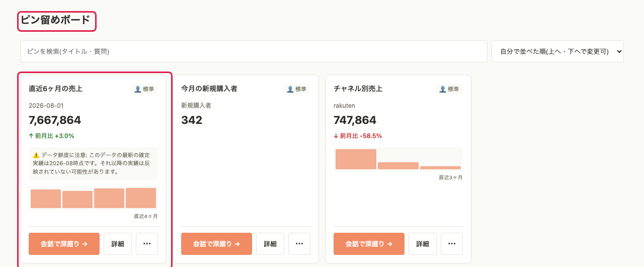Click the pin search input field
The height and width of the screenshot is (267, 644).
(x=254, y=51)
